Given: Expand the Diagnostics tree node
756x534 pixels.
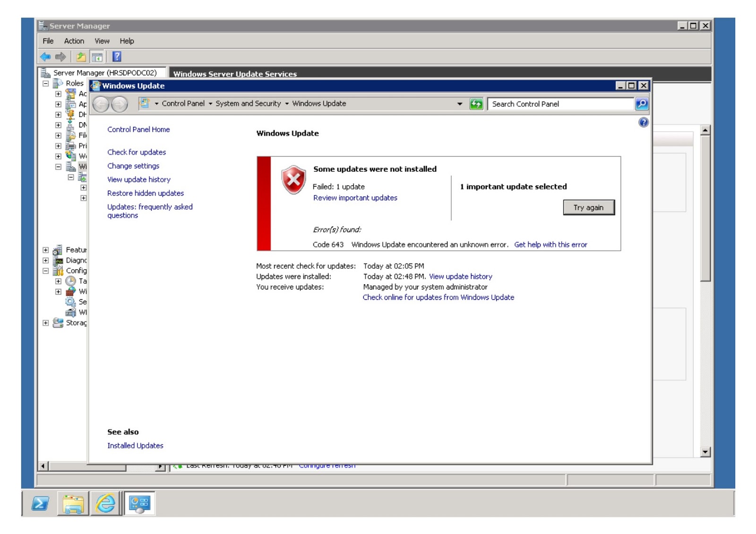Looking at the screenshot, I should tap(46, 260).
